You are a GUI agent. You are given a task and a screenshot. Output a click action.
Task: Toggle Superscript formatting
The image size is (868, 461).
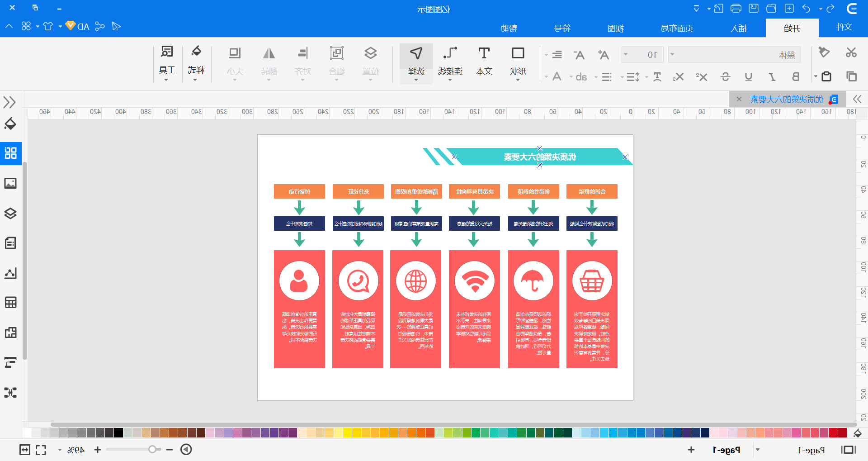coord(702,77)
